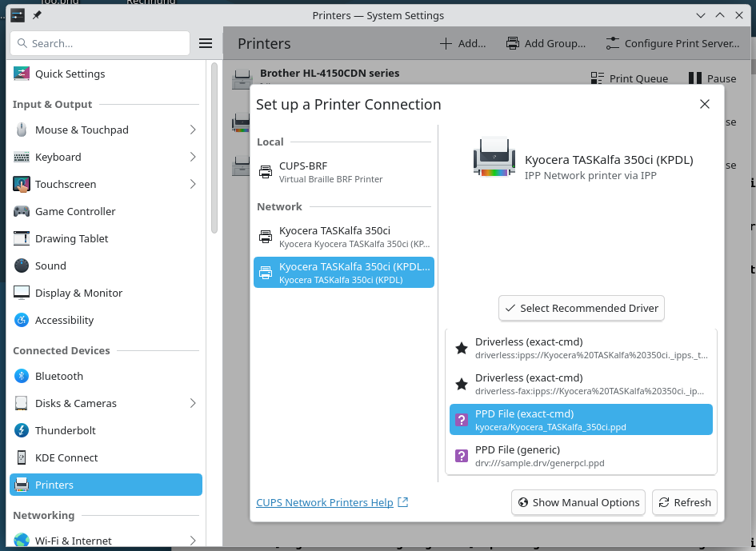Viewport: 756px width, 551px height.
Task: Open the Display & Monitor section
Action: [78, 293]
